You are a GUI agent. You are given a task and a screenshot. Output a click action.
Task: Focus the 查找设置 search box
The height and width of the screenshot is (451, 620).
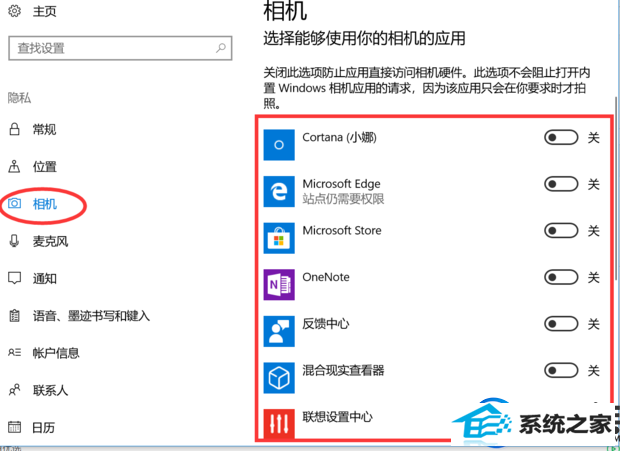(x=120, y=48)
